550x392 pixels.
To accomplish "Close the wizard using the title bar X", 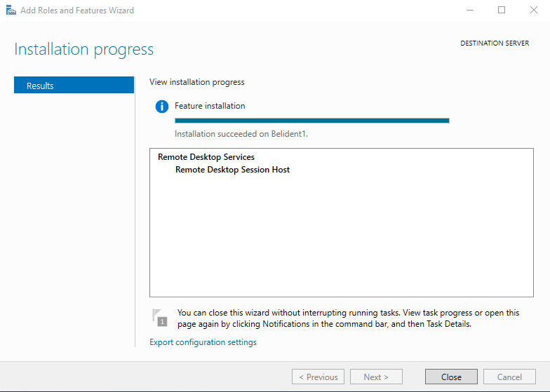I will pyautogui.click(x=533, y=11).
